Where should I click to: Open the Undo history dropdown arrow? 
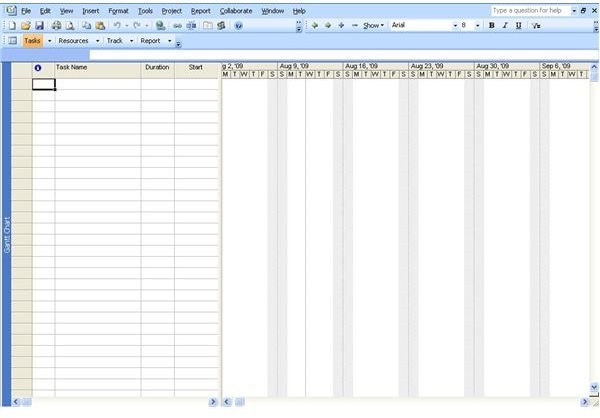pos(127,26)
